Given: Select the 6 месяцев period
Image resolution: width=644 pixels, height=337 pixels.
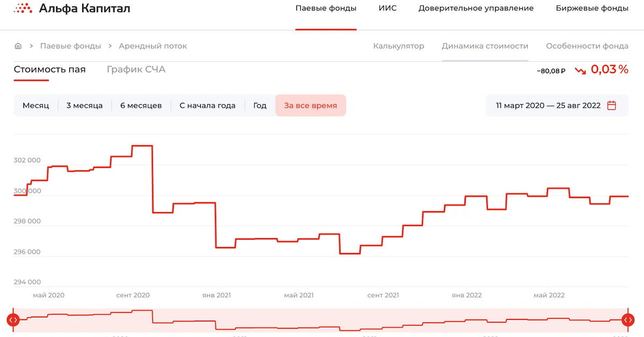Looking at the screenshot, I should 141,105.
